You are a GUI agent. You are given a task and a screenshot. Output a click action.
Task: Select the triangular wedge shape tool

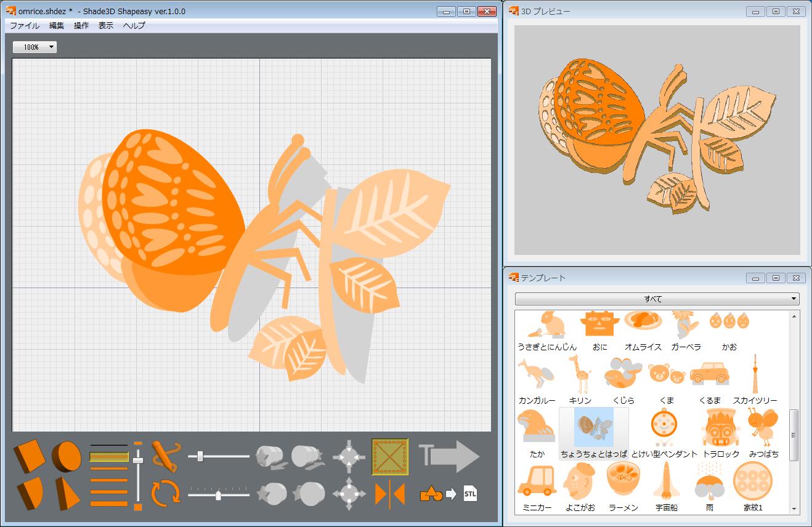tap(67, 493)
